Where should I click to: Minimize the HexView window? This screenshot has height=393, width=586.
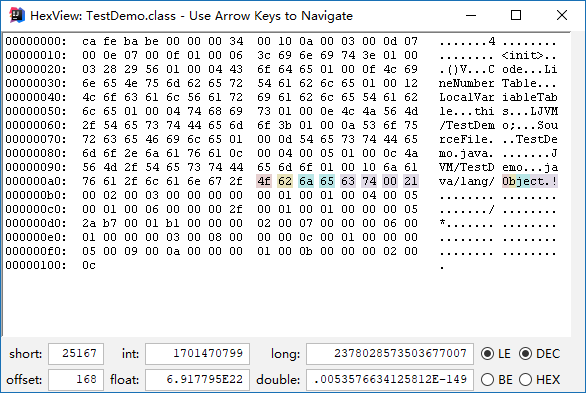click(x=471, y=15)
